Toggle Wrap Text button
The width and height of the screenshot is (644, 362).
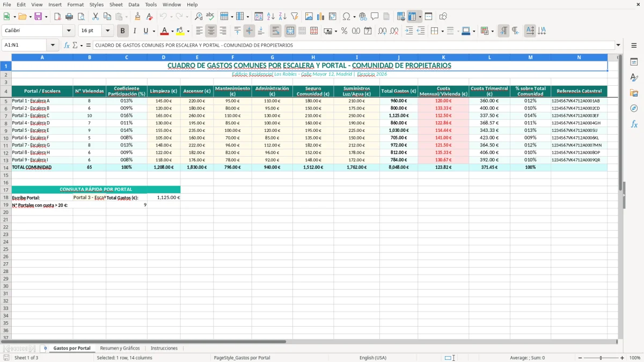tap(276, 31)
